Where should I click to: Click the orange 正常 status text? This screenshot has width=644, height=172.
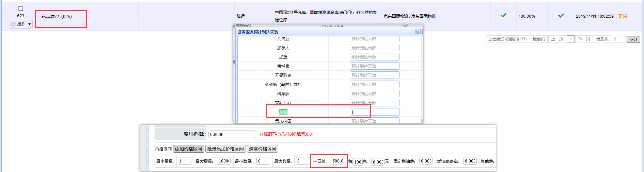click(x=623, y=16)
